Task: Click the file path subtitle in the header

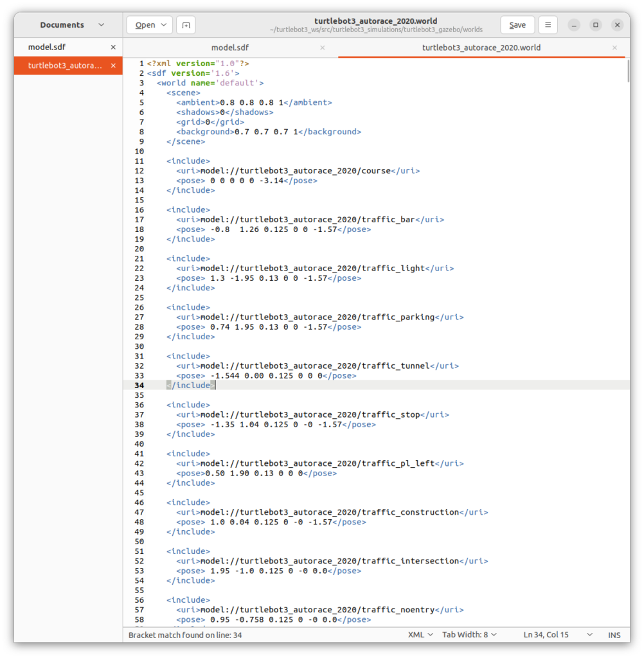Action: 376,30
